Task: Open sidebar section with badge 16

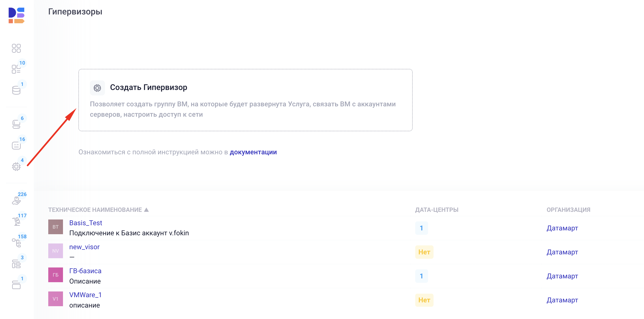Action: (x=16, y=146)
